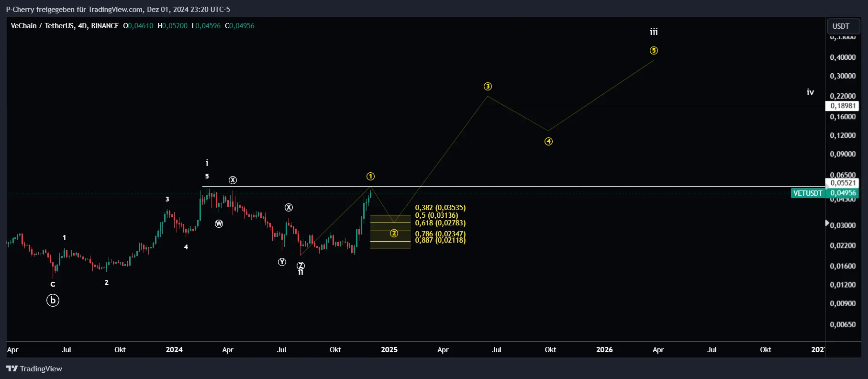Click the 2024 label on the time axis
This screenshot has width=868, height=379.
[x=174, y=350]
